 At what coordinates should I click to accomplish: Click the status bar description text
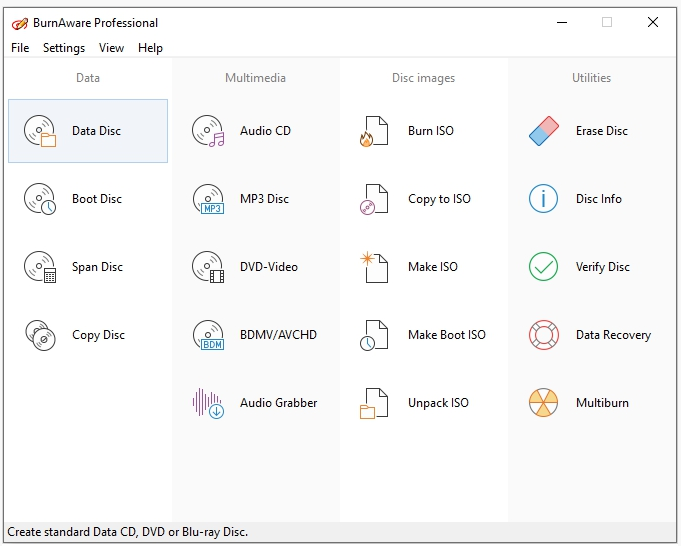127,532
